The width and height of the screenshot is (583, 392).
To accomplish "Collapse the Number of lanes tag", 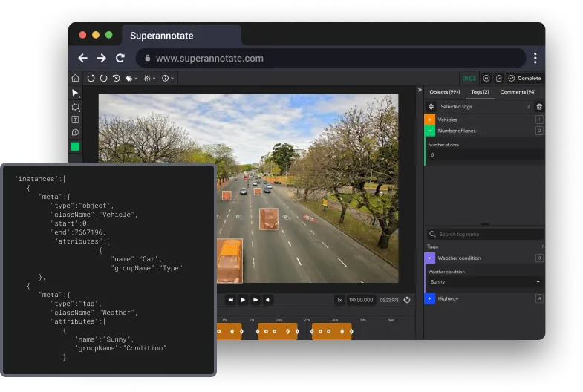I will pyautogui.click(x=429, y=131).
